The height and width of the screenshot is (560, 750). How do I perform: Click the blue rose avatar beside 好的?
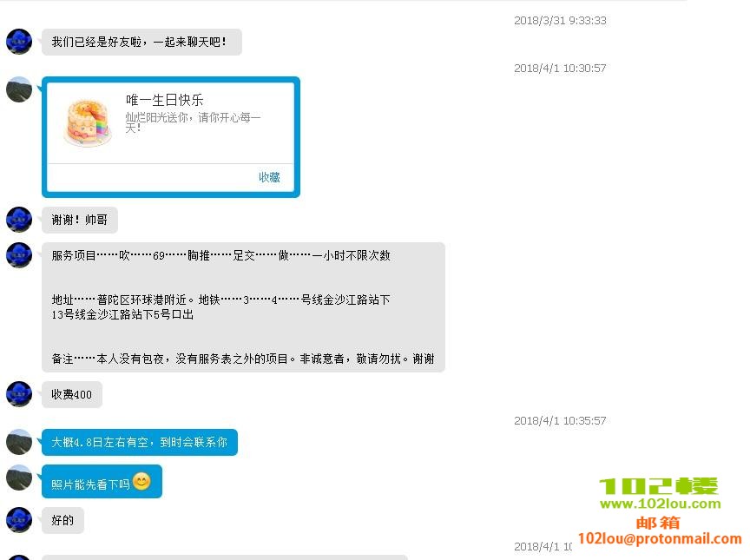click(x=19, y=520)
